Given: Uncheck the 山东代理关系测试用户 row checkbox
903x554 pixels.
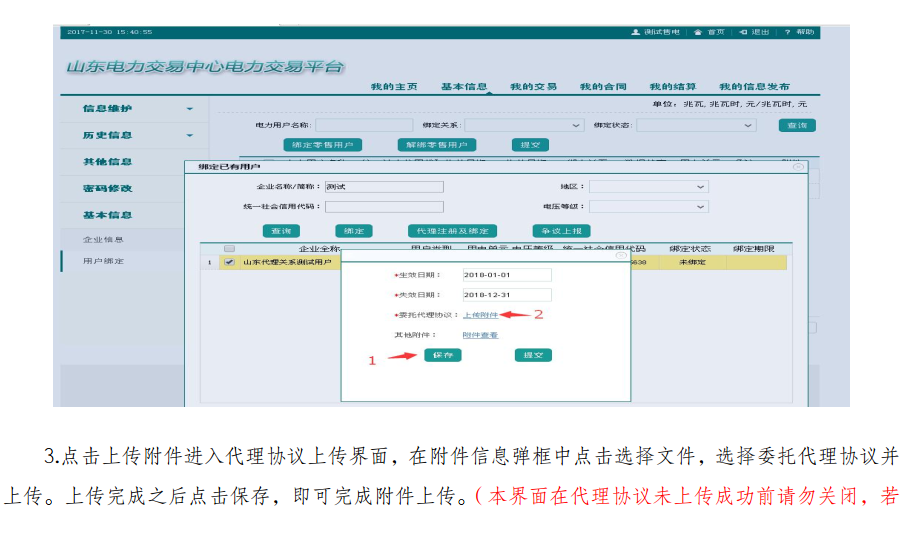Looking at the screenshot, I should [x=229, y=262].
